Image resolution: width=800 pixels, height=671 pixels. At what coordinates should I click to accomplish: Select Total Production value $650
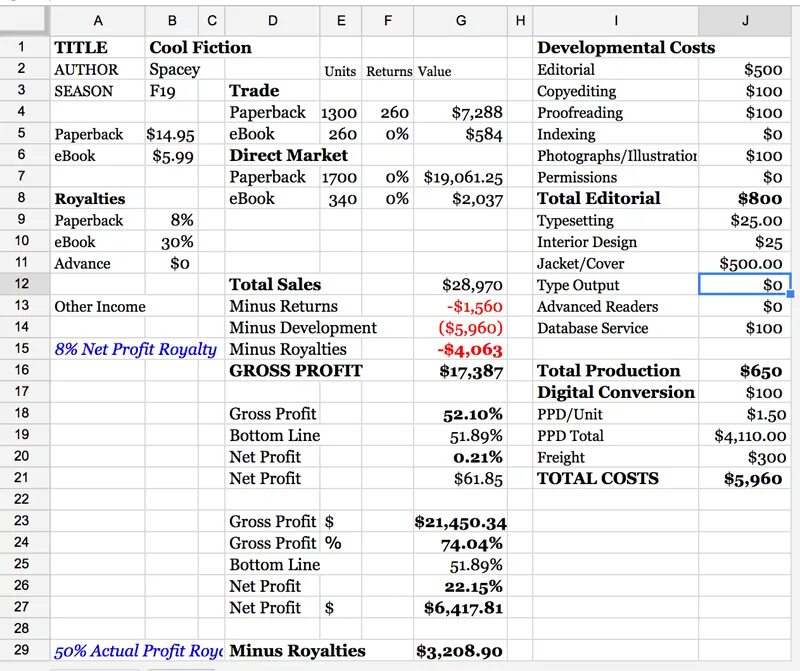744,371
